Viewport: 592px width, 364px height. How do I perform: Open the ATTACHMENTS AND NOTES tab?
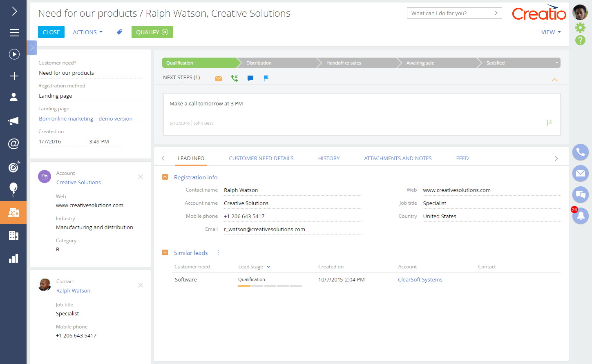[398, 158]
